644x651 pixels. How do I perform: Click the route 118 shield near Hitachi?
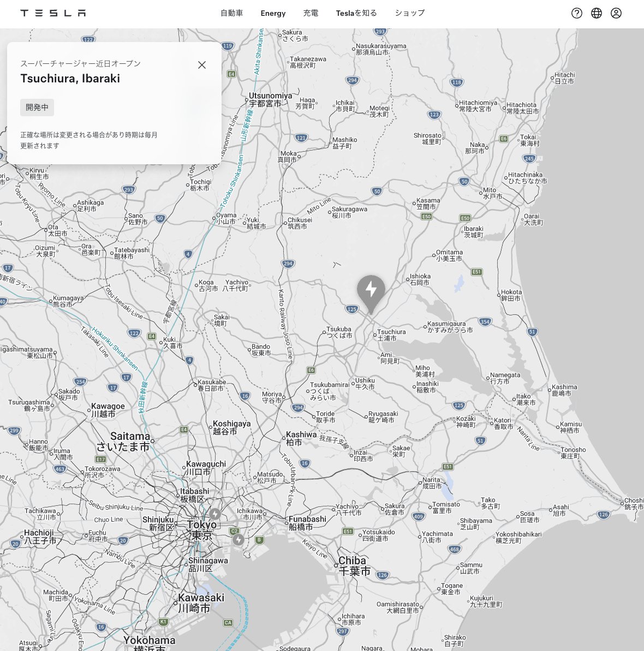point(457,82)
